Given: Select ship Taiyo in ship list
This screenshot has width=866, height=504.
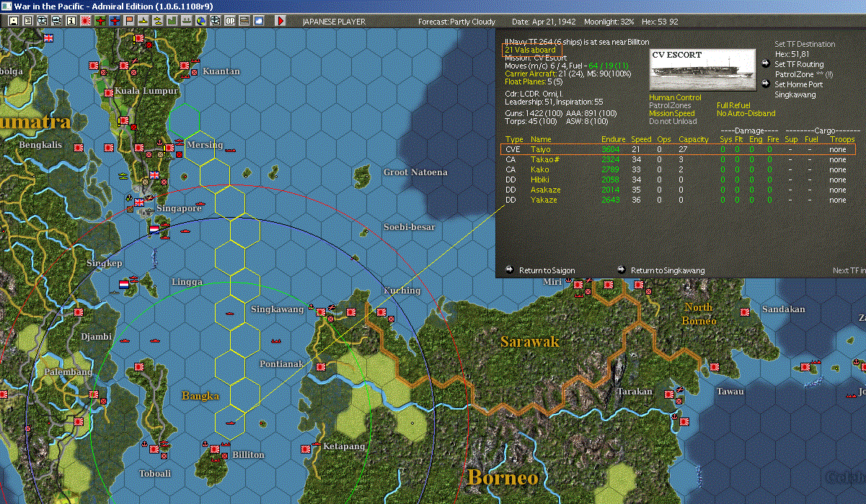Looking at the screenshot, I should tap(678, 149).
